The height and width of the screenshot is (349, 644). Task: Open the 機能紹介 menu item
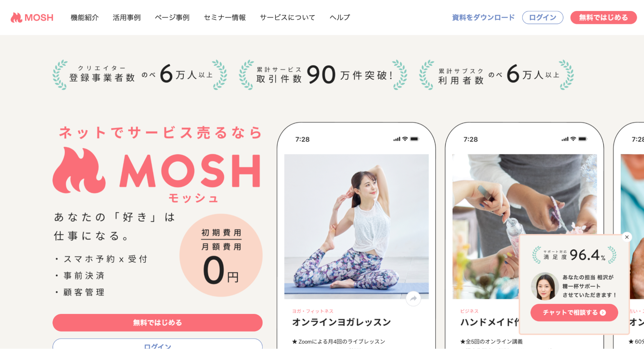[84, 17]
